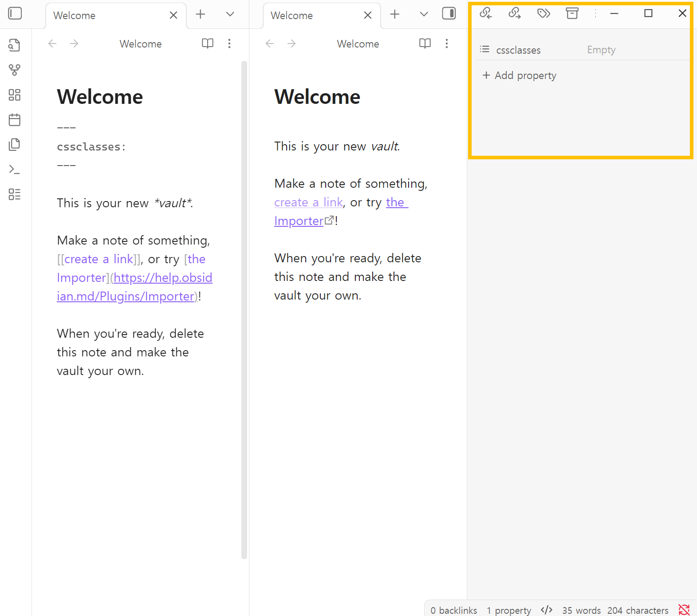The image size is (697, 616).
Task: Add a new tab in the right pane
Action: 395,14
